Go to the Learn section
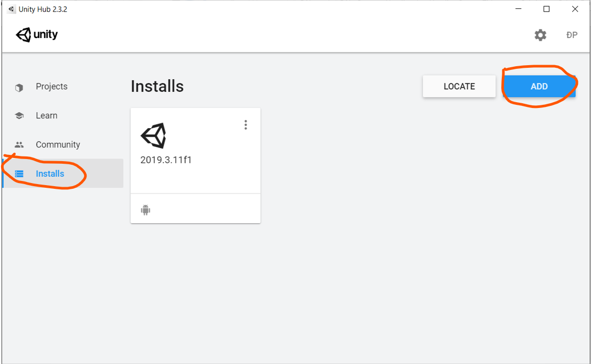Viewport: 591px width, 364px height. point(46,116)
